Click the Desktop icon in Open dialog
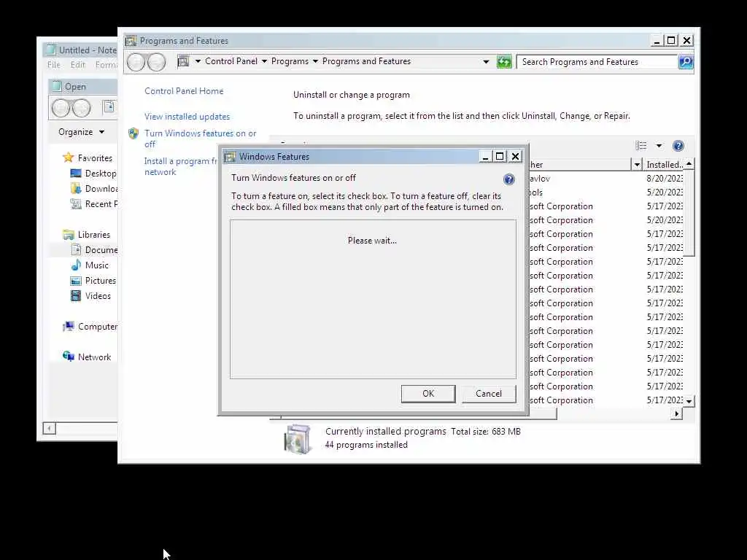 point(76,174)
